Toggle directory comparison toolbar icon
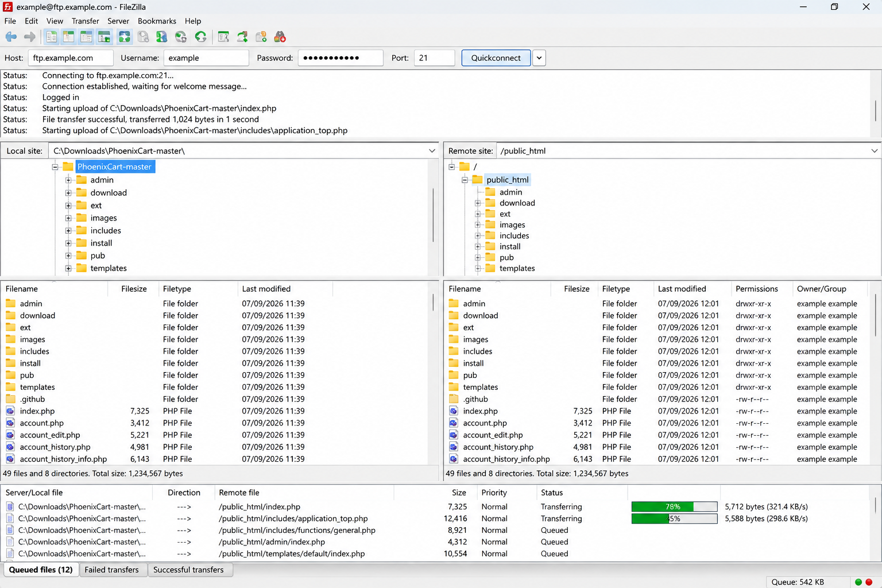This screenshot has height=588, width=882. [x=242, y=37]
